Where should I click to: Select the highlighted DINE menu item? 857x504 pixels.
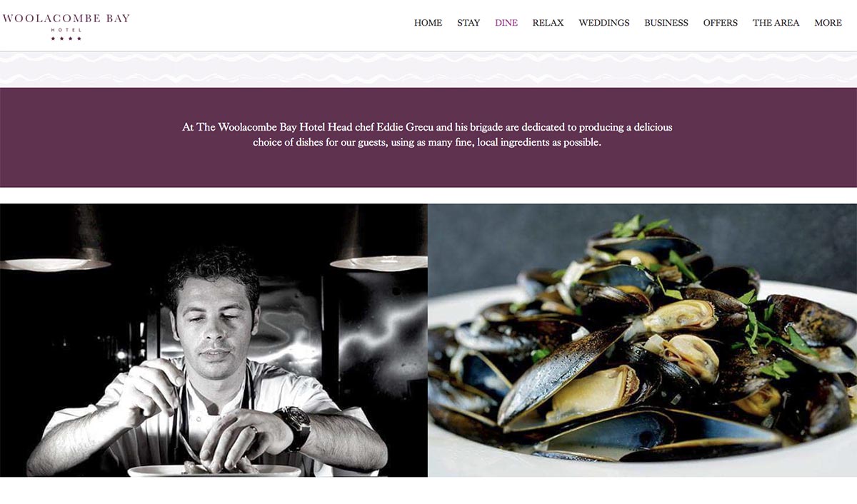(506, 23)
